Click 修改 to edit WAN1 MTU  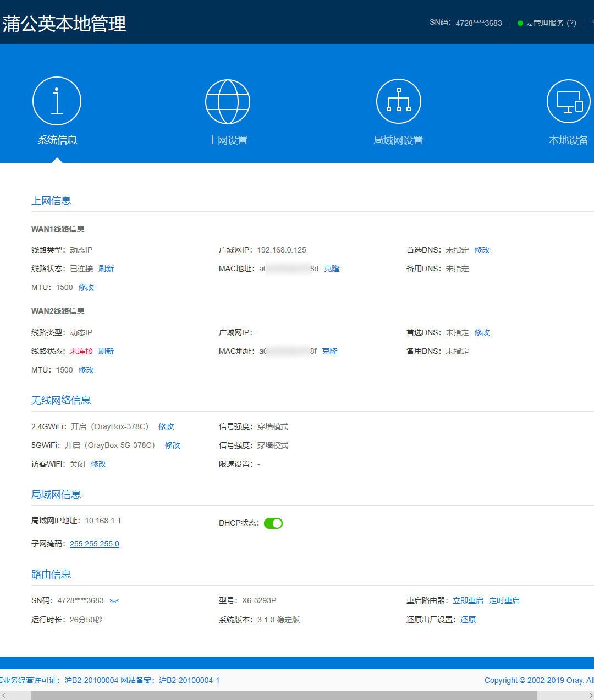click(86, 287)
